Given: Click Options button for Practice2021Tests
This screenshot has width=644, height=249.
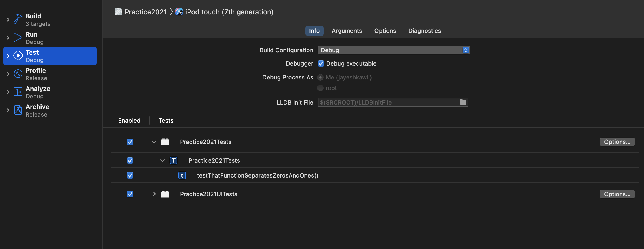Looking at the screenshot, I should pyautogui.click(x=617, y=142).
